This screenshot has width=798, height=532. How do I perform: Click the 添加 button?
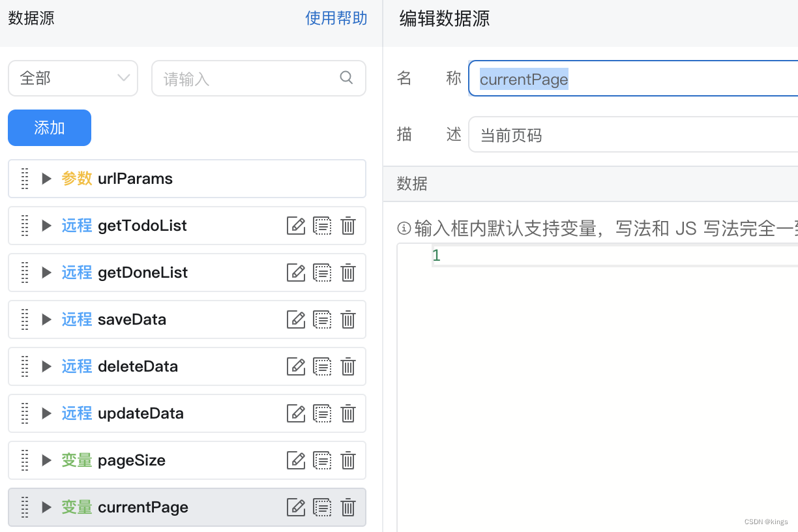[50, 128]
